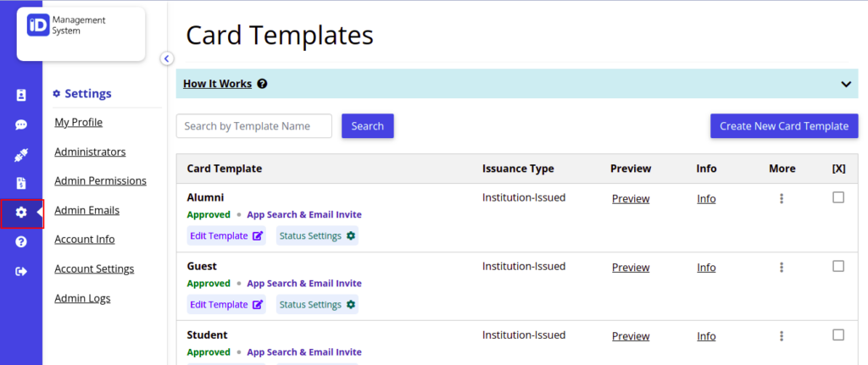Screen dimensions: 868x365
Task: Open the billing invoice sidebar icon
Action: point(21,183)
